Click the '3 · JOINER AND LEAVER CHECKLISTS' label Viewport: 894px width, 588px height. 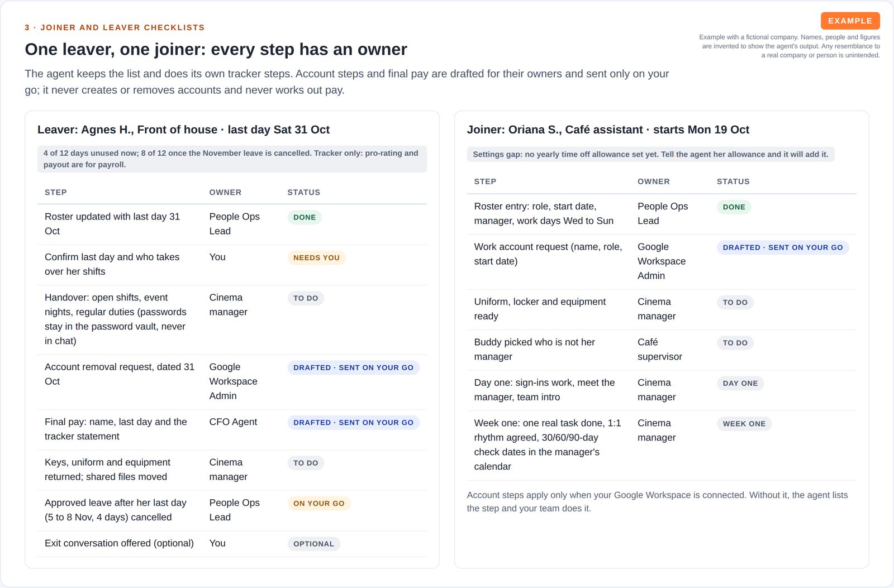pos(115,27)
